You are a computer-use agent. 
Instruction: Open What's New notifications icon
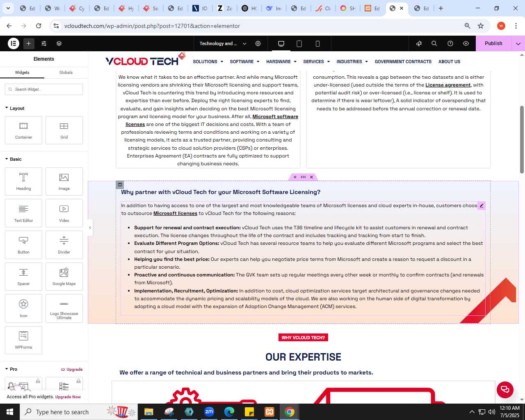click(x=419, y=43)
